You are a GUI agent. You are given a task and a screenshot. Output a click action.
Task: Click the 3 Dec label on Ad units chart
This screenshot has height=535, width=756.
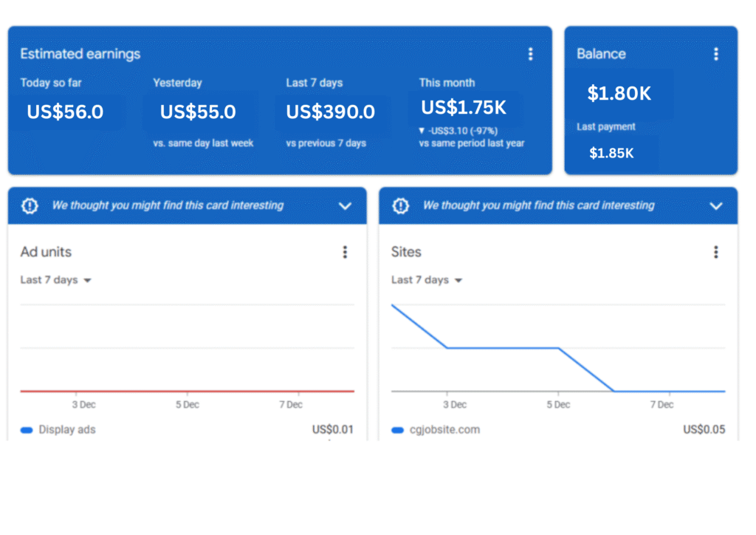click(x=83, y=405)
